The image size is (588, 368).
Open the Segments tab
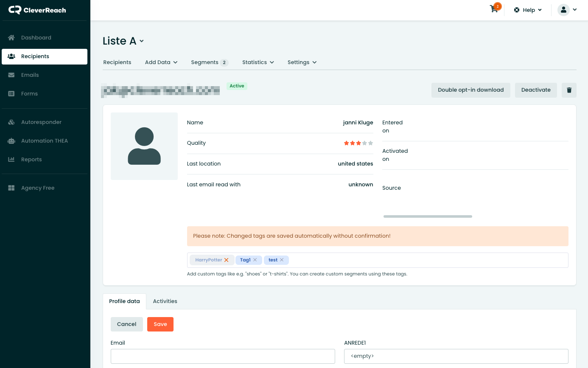point(209,62)
